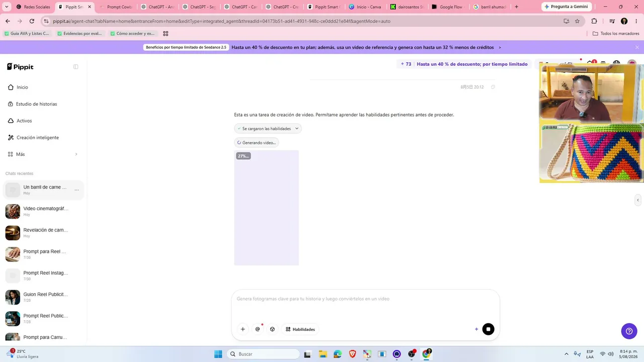The image size is (644, 362).
Task: Open chat 'Prompt para Carru...'
Action: point(43,337)
